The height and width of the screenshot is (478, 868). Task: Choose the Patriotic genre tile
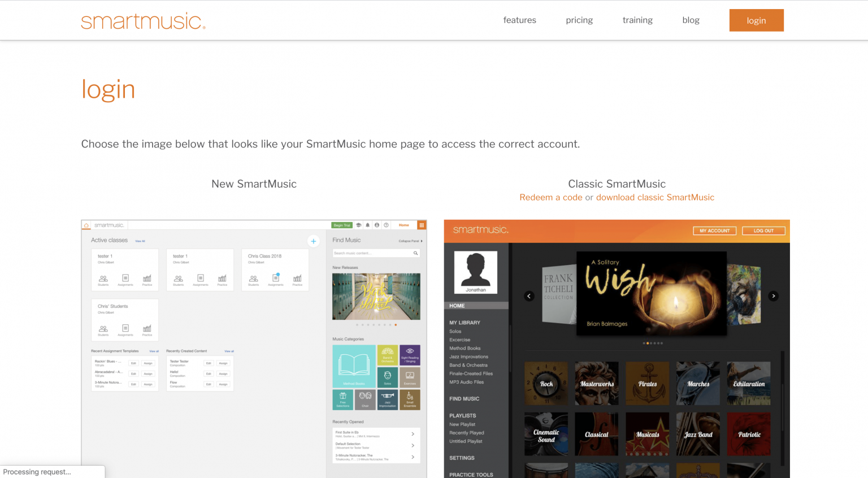point(749,434)
